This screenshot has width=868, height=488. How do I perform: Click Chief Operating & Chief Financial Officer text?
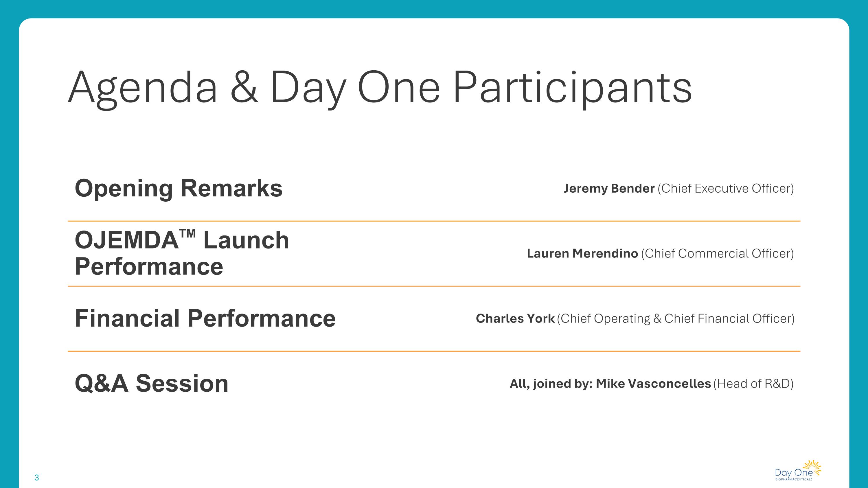point(676,318)
